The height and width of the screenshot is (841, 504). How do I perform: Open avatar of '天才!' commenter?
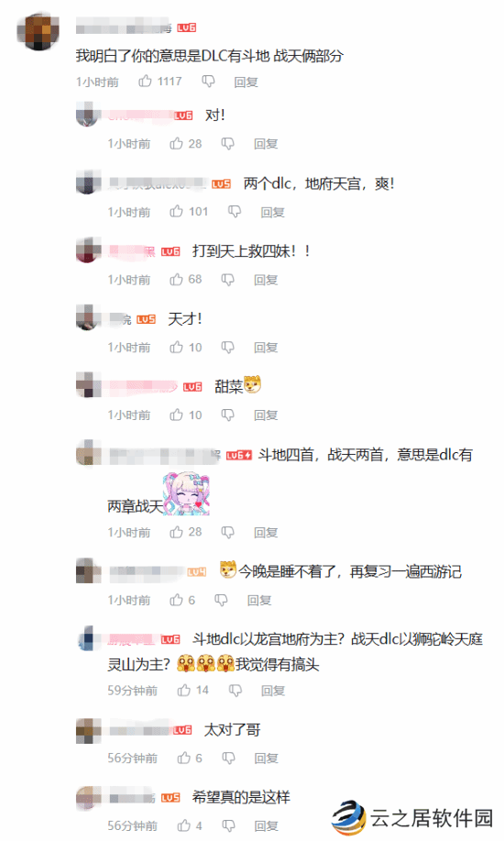pos(89,317)
